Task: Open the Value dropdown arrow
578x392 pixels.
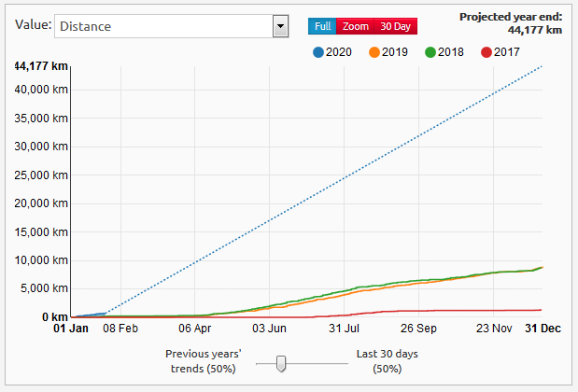Action: pos(279,26)
